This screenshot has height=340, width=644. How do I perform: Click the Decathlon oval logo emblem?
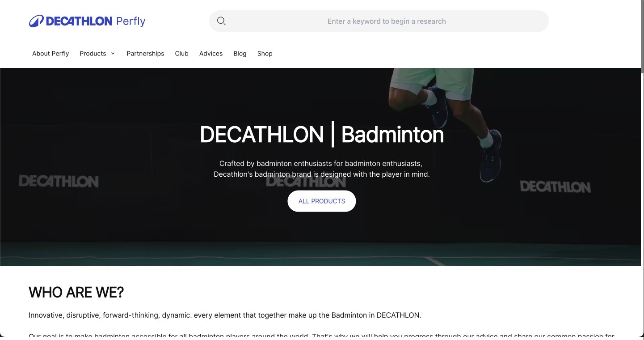[x=36, y=21]
